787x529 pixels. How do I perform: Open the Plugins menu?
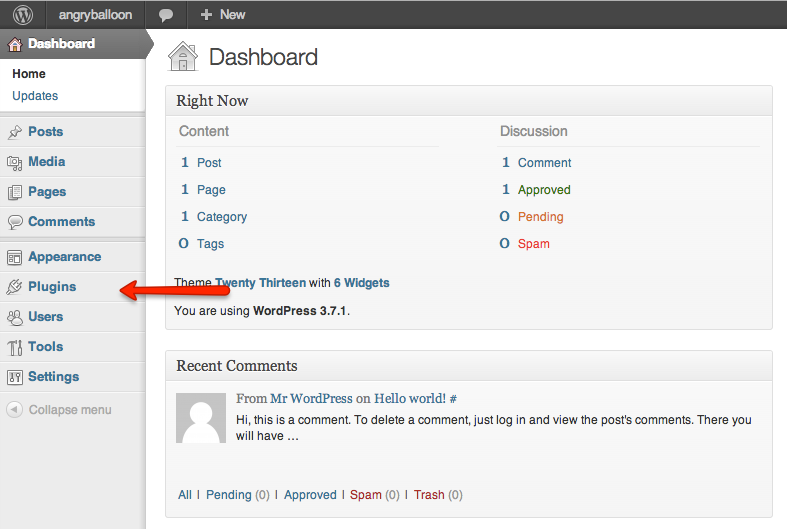(x=52, y=287)
